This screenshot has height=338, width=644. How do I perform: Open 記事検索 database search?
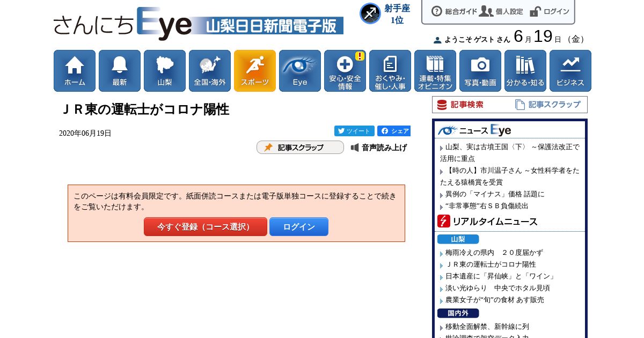pos(460,105)
